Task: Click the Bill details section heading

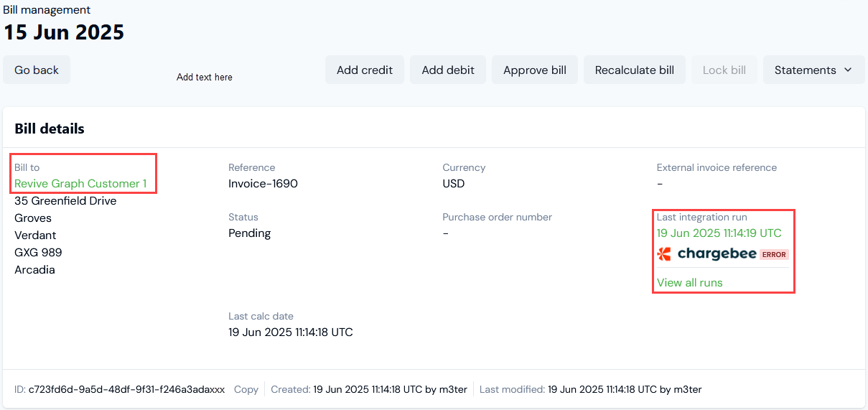Action: pyautogui.click(x=50, y=129)
